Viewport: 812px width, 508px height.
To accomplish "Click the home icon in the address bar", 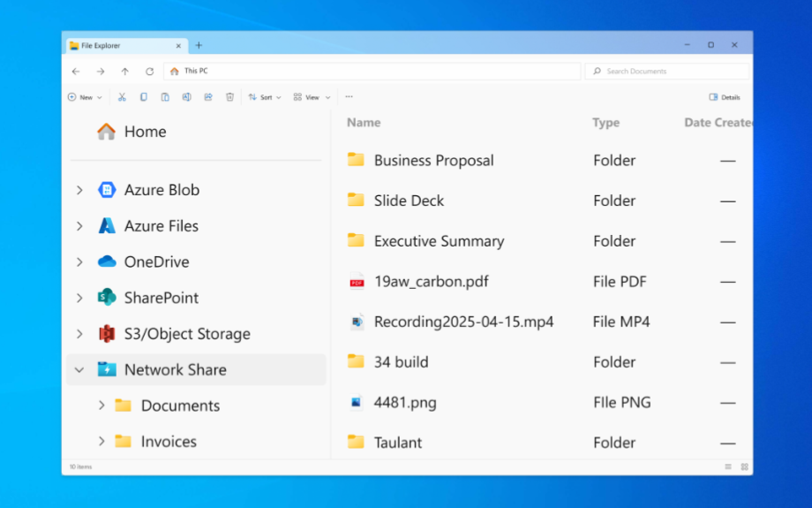I will pyautogui.click(x=175, y=71).
